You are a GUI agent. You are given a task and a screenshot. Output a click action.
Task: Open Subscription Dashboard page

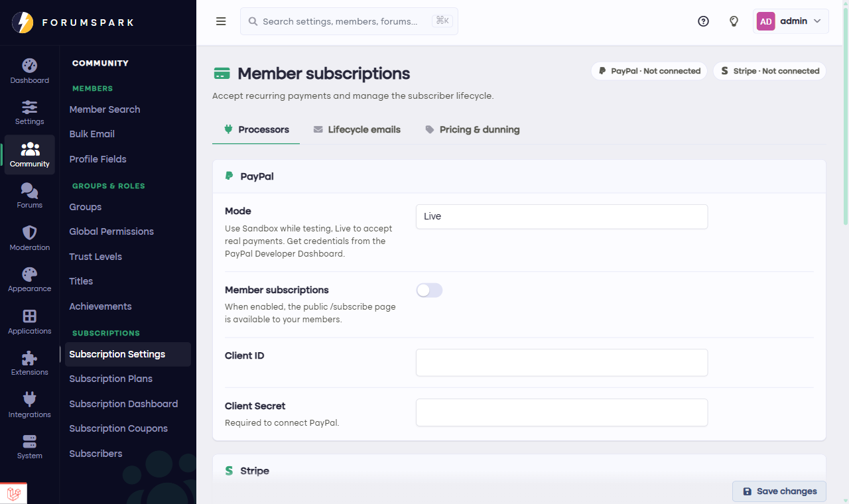click(123, 404)
